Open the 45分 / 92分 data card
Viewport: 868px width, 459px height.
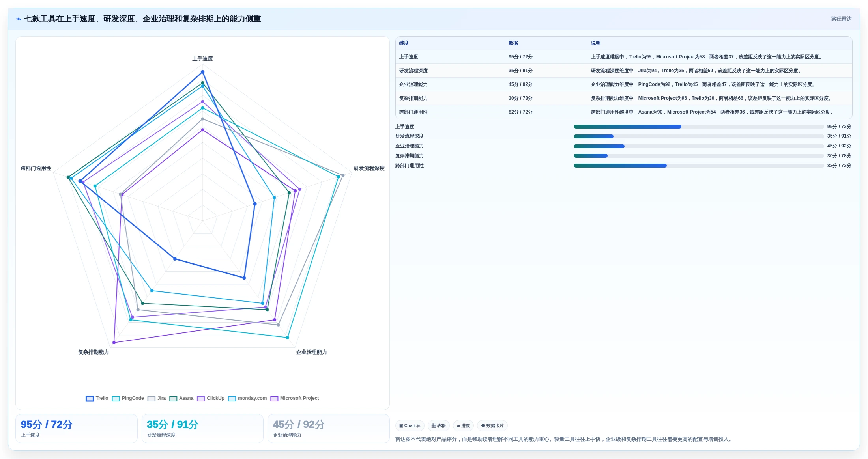coord(328,429)
